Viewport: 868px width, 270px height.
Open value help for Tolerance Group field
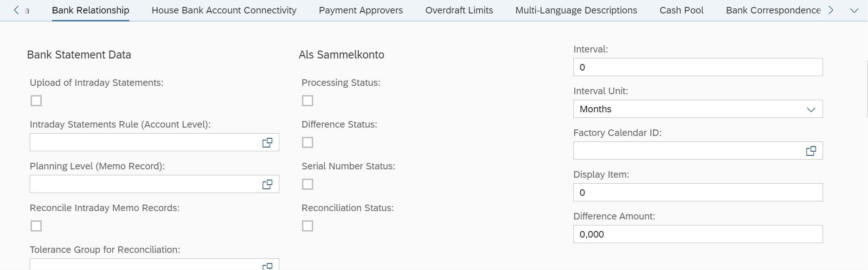point(267,266)
